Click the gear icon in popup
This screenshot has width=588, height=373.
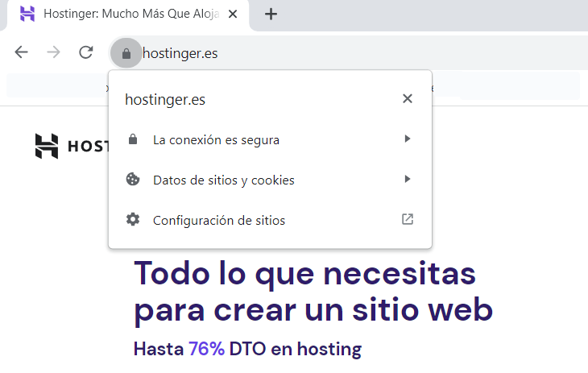point(133,219)
